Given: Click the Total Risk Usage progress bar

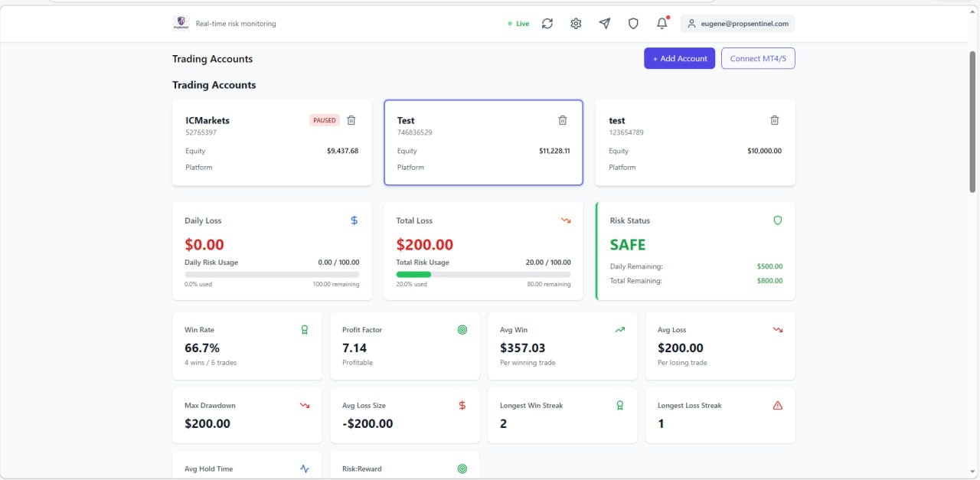Looking at the screenshot, I should point(483,274).
